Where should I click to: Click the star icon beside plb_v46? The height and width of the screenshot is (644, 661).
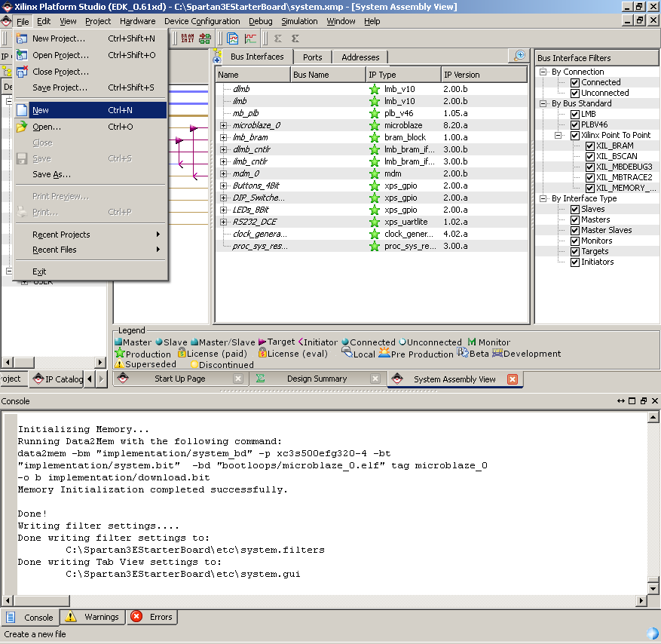click(x=375, y=113)
